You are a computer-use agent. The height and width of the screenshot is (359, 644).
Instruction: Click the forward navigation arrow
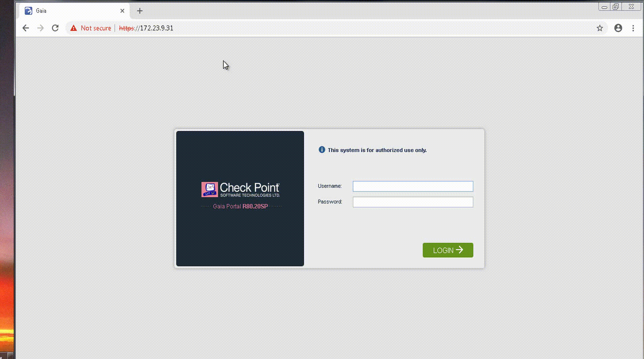(41, 28)
